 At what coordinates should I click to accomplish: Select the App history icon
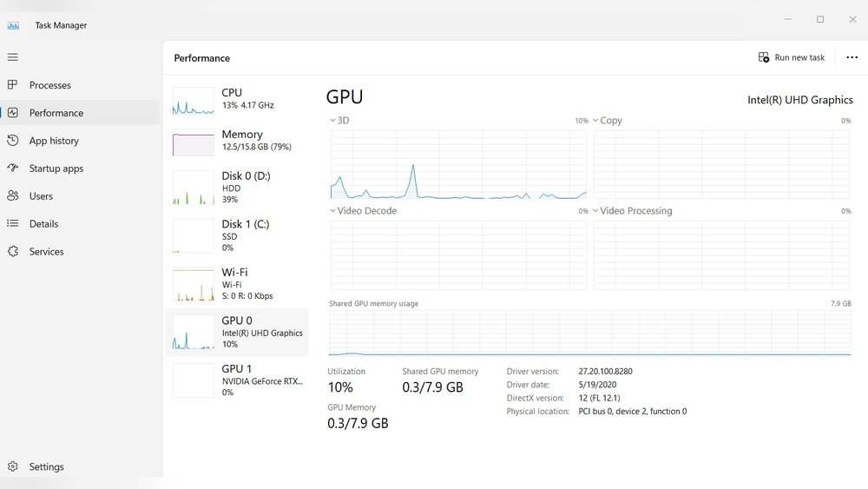tap(13, 141)
